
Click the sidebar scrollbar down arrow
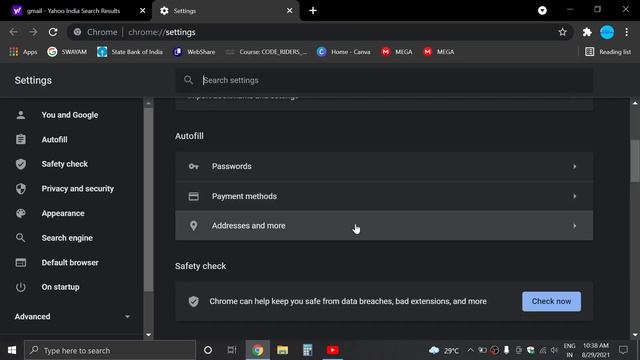point(148,335)
